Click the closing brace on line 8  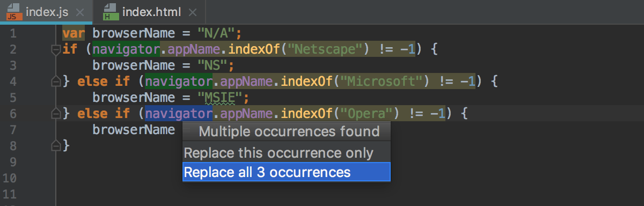tap(66, 145)
